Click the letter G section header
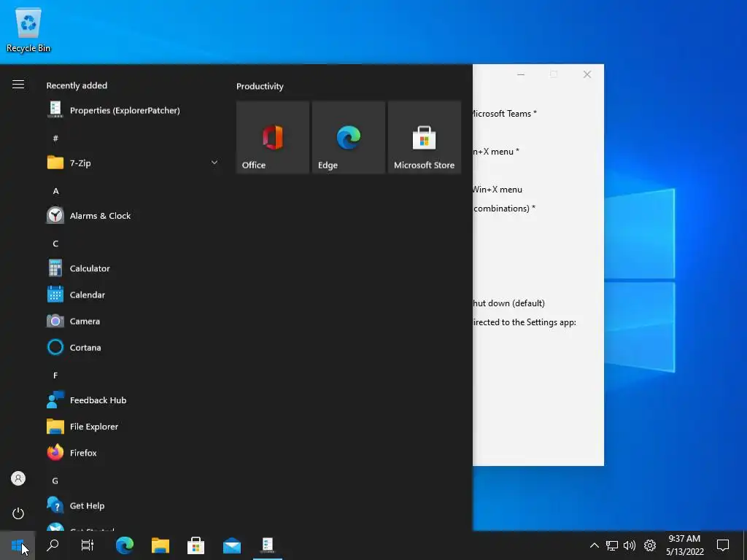747x560 pixels. (x=55, y=481)
